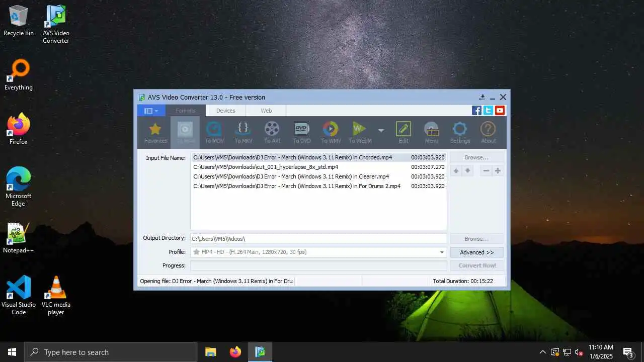The width and height of the screenshot is (644, 362).
Task: Click the taskbar search box
Action: (x=111, y=352)
